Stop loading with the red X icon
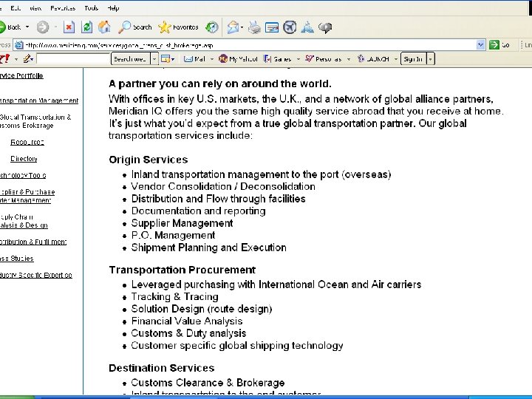The height and width of the screenshot is (399, 532). tap(69, 27)
